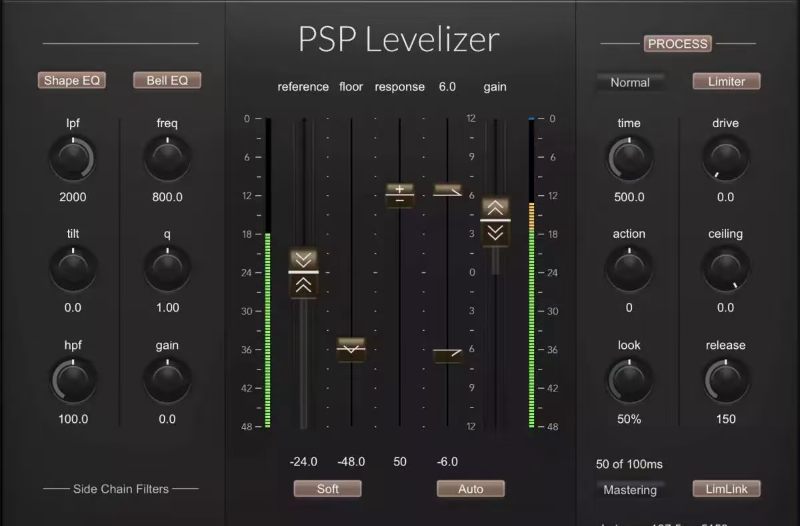Toggle the Limiter button
800x526 pixels.
click(x=727, y=81)
